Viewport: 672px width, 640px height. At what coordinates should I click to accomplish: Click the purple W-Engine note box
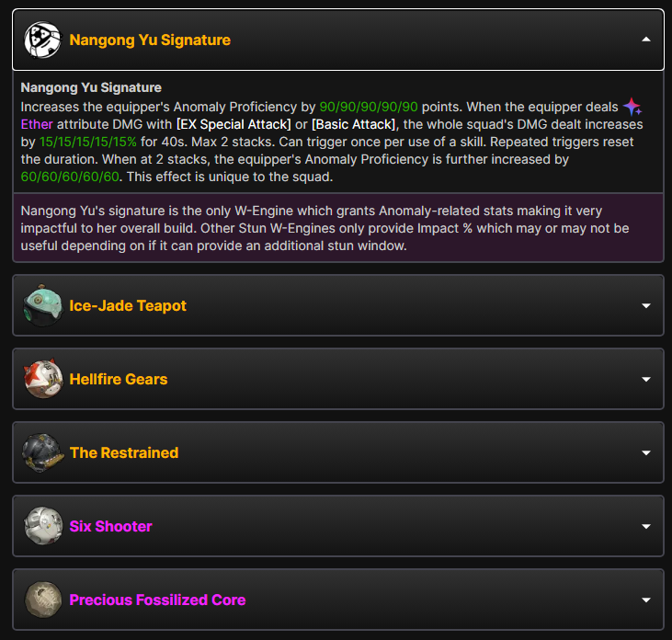tap(338, 228)
